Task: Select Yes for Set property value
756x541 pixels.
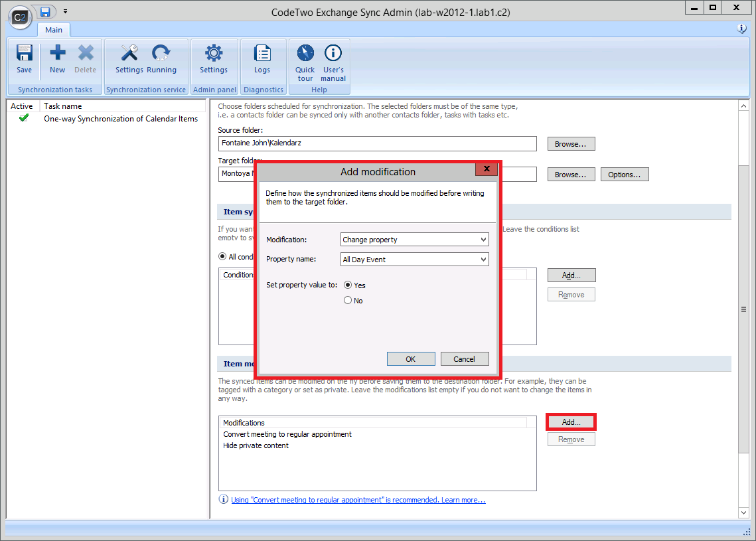Action: tap(348, 285)
